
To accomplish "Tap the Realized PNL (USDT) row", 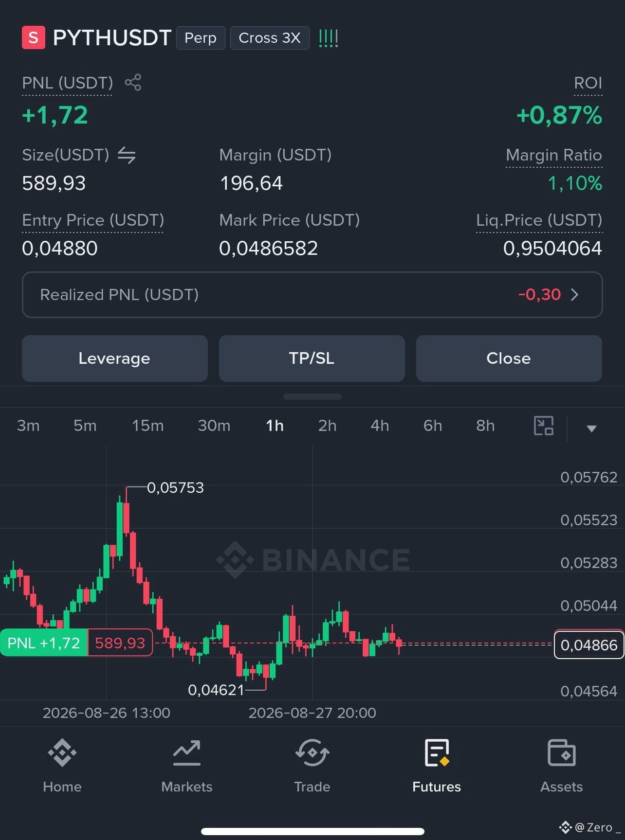I will click(312, 295).
